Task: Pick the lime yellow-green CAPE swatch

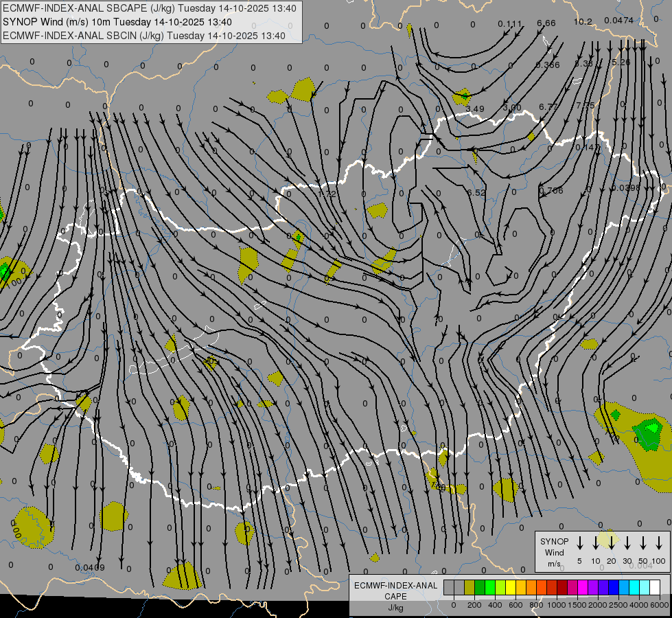Action: tap(500, 588)
